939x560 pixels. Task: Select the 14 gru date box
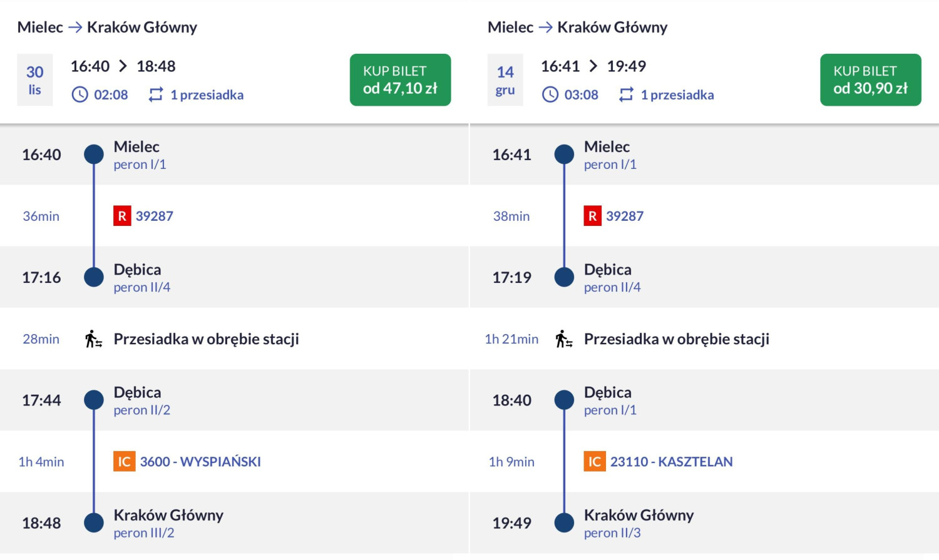pyautogui.click(x=505, y=80)
